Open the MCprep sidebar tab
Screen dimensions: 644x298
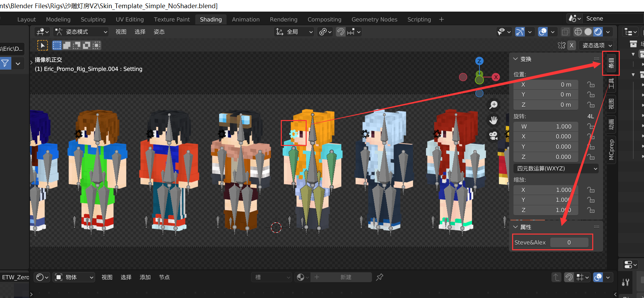click(x=611, y=150)
